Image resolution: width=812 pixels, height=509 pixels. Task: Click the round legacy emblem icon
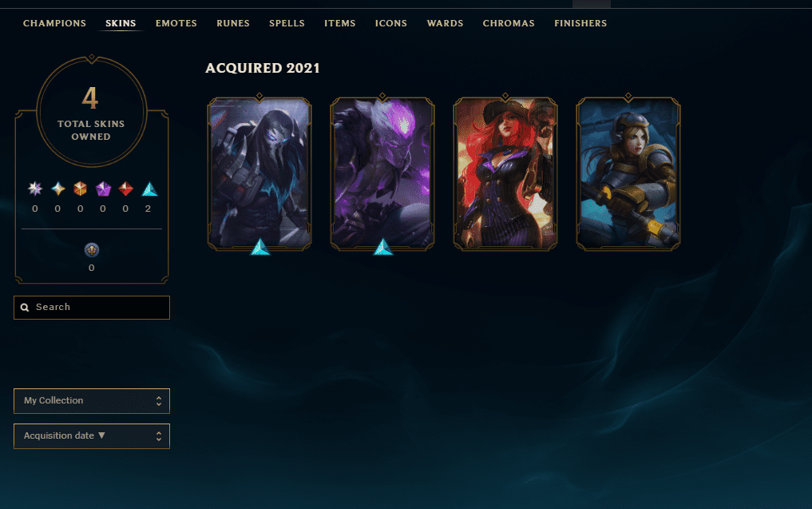pyautogui.click(x=92, y=250)
